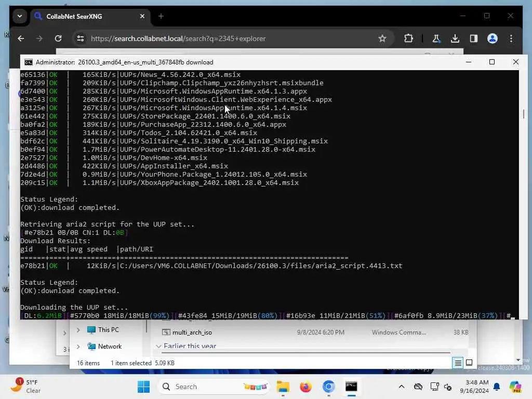532x399 pixels.
Task: Open notifications bell icon
Action: (497, 387)
